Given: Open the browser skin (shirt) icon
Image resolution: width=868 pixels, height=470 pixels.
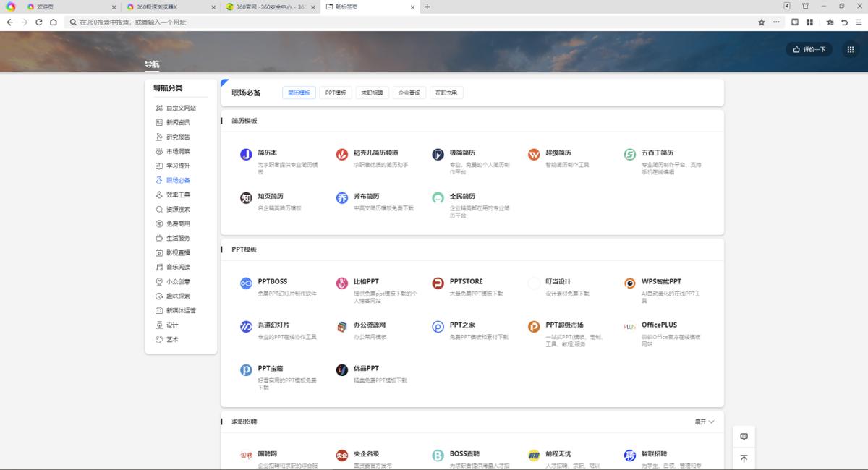Looking at the screenshot, I should click(x=805, y=7).
